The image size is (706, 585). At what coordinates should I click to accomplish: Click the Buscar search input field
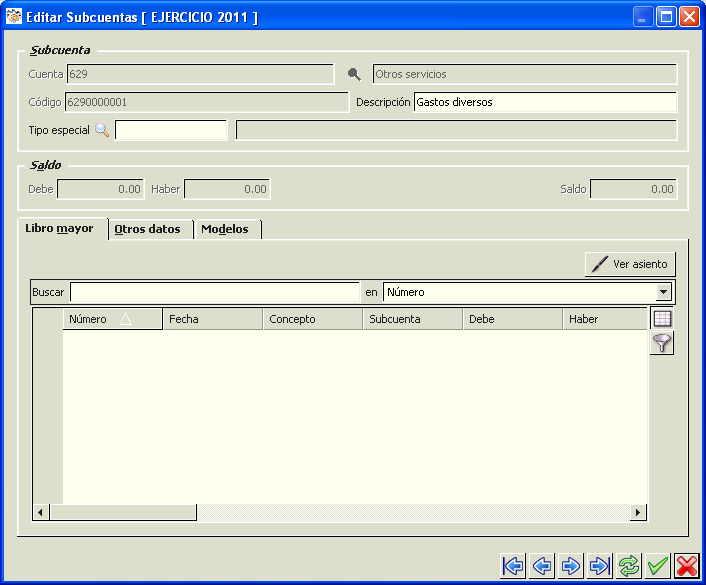point(215,292)
